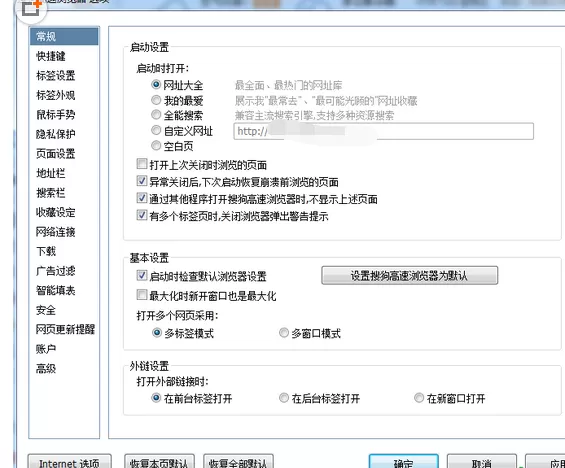Open 安全 settings category
The height and width of the screenshot is (468, 565).
[x=46, y=310]
